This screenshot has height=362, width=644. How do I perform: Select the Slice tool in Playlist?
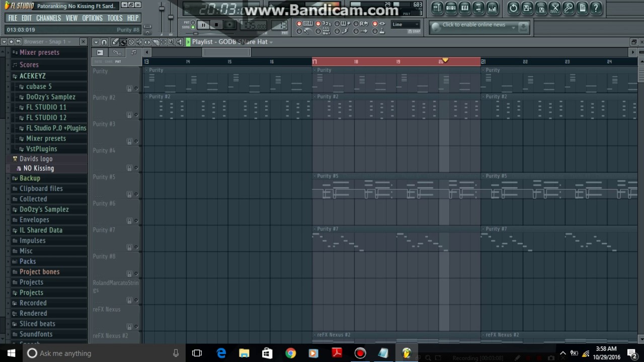pos(155,42)
